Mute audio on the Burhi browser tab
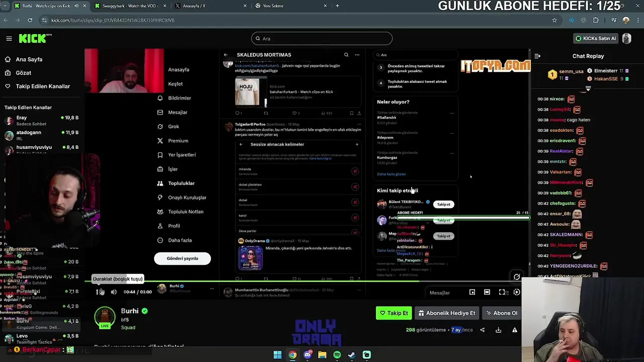 pyautogui.click(x=76, y=6)
